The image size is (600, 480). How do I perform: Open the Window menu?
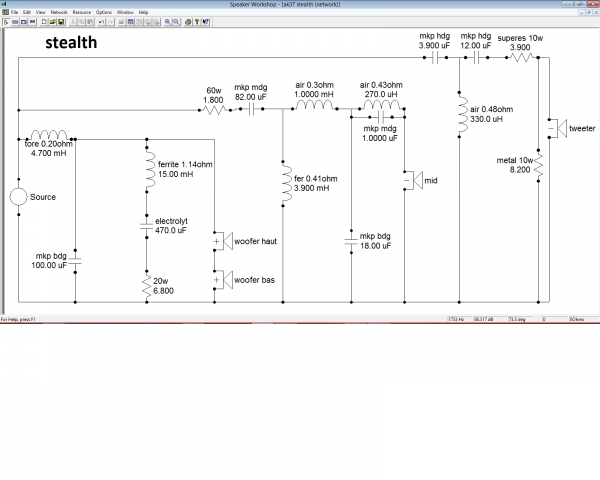[125, 11]
